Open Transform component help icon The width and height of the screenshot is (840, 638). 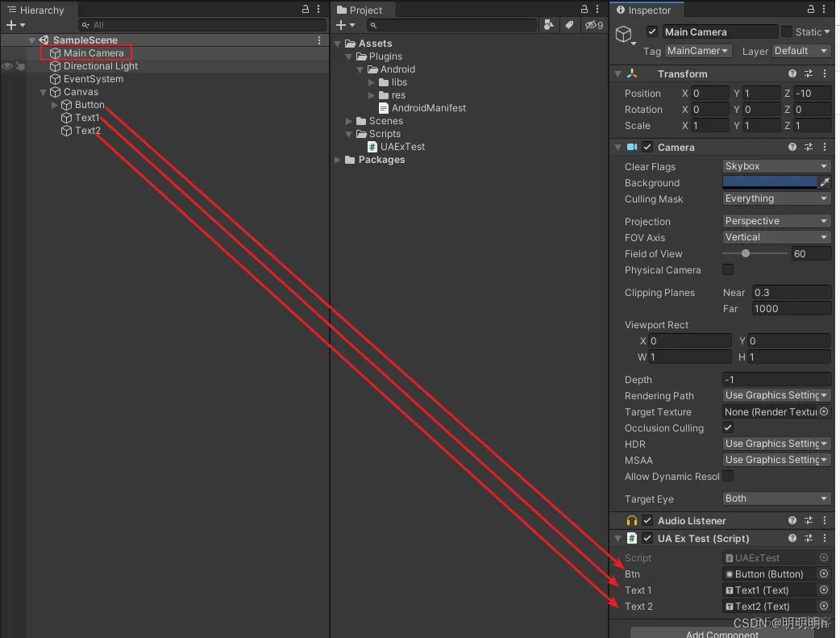point(792,73)
